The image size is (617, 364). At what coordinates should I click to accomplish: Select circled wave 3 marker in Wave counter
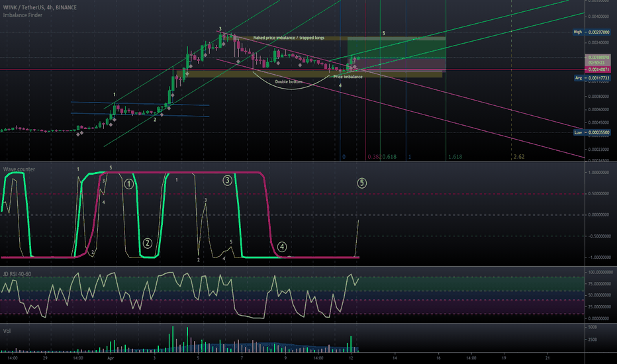tap(227, 180)
